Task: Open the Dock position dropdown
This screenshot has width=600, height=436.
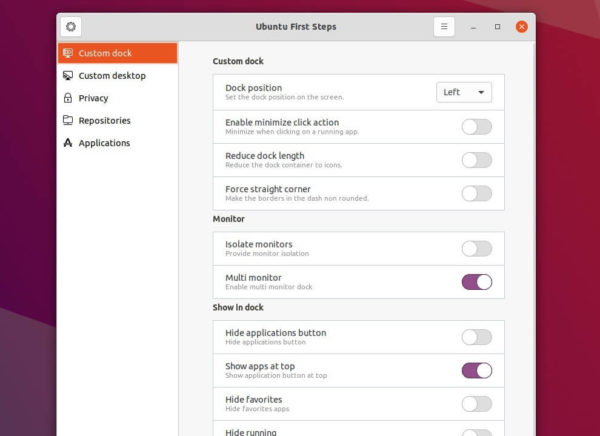Action: pos(464,92)
